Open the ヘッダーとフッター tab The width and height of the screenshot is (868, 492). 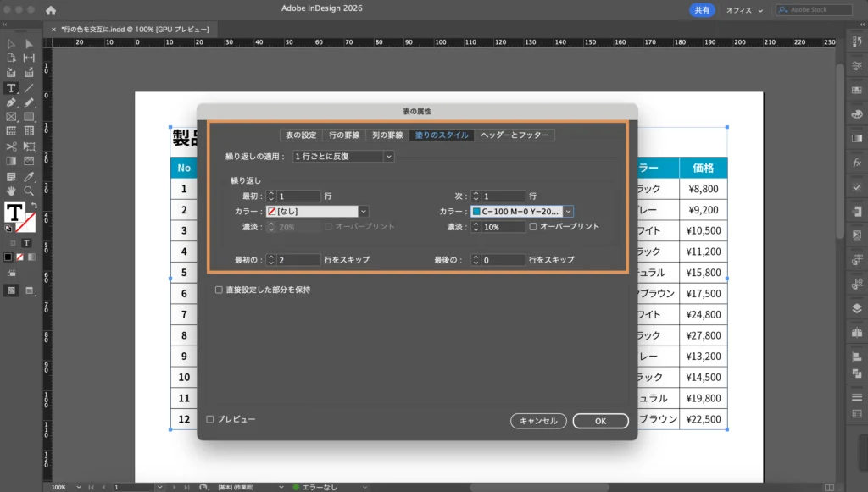pos(515,135)
